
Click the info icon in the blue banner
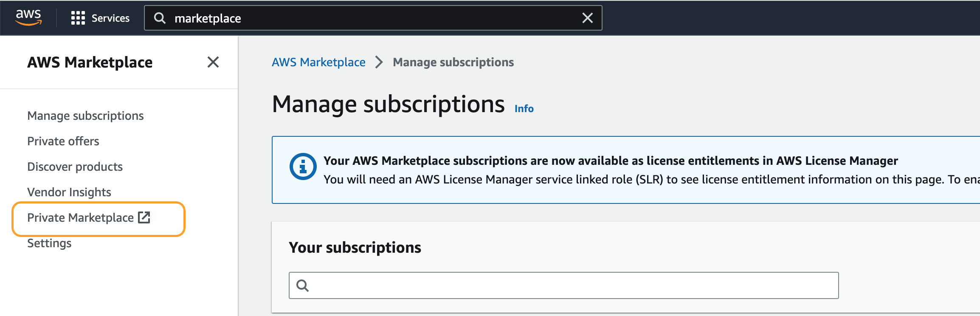(x=303, y=166)
